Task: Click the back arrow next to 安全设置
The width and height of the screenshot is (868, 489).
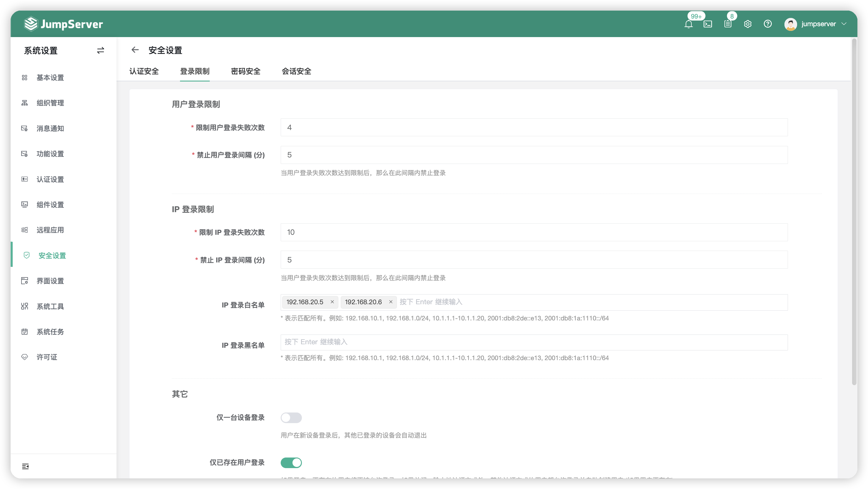Action: (x=135, y=50)
